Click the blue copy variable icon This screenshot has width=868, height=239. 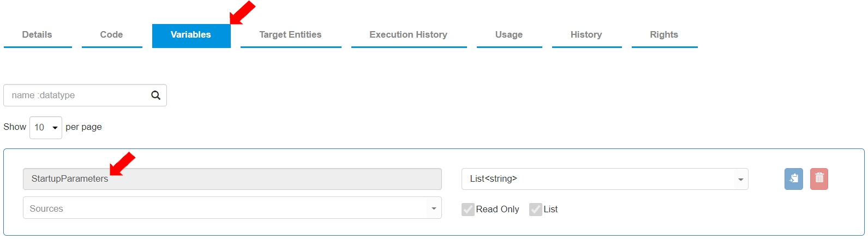coord(793,179)
